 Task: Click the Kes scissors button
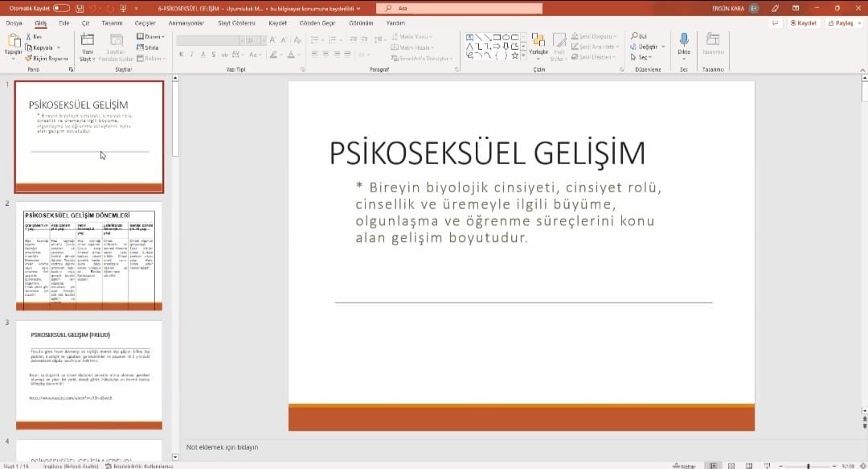(x=34, y=36)
